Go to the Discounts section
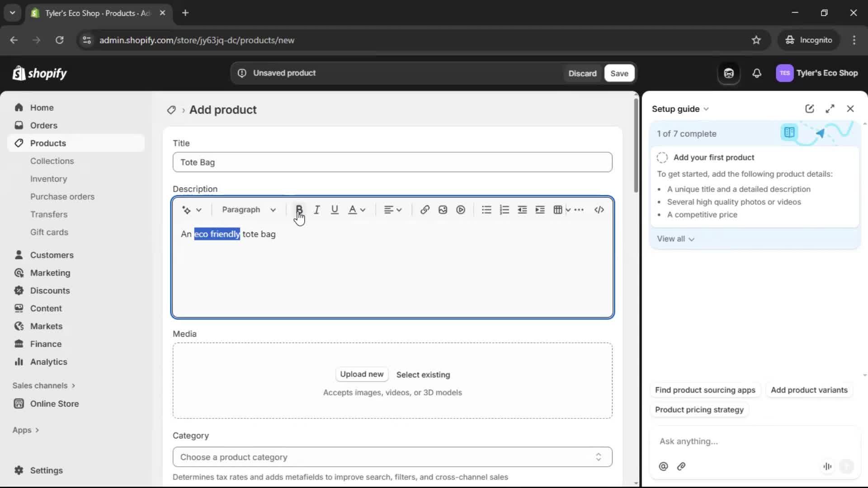Viewport: 868px width, 488px height. [x=50, y=291]
